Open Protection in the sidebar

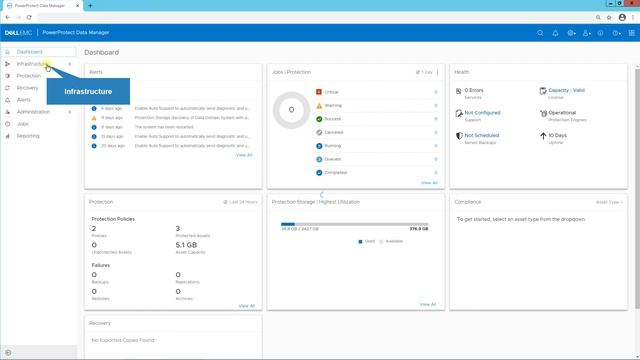point(29,76)
